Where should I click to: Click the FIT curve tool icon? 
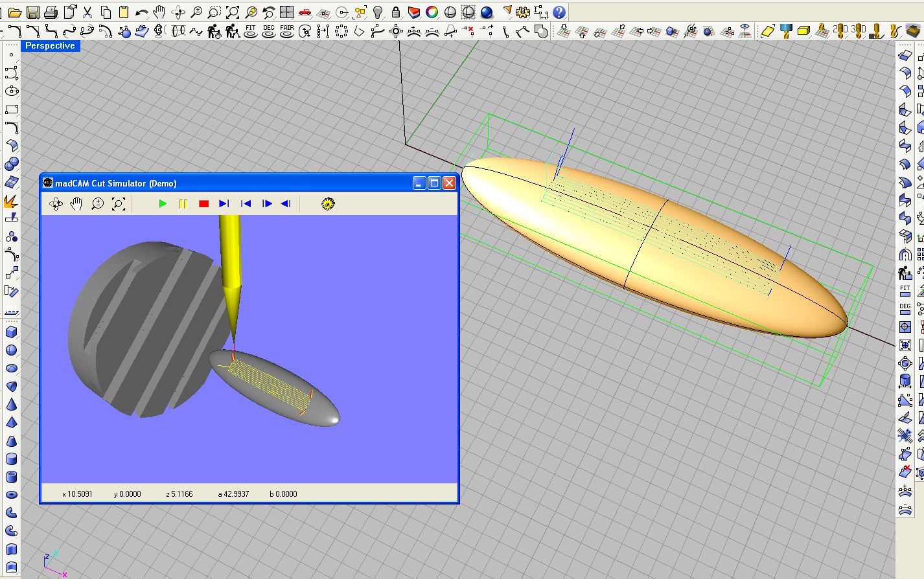click(251, 31)
